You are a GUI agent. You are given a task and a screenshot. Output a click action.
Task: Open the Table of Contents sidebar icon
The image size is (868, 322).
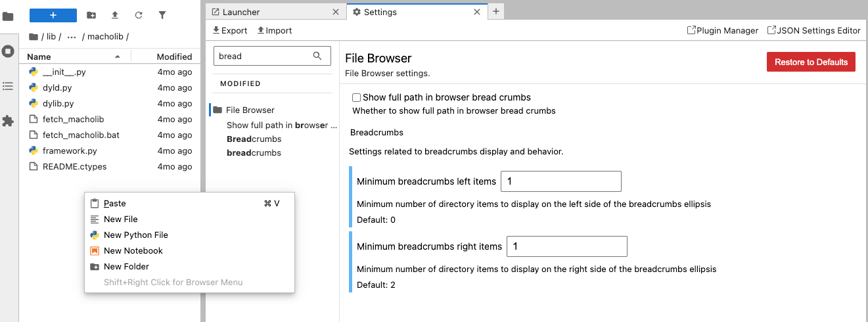click(x=8, y=86)
